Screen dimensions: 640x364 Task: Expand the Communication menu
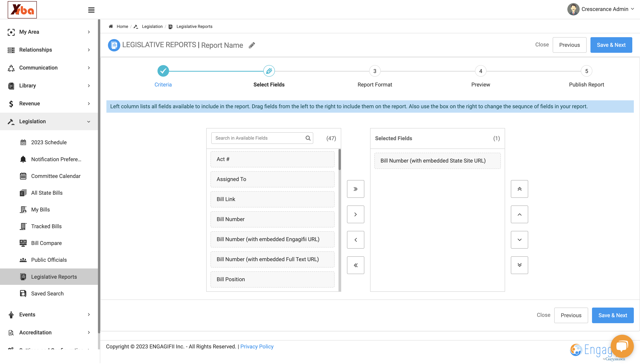point(49,68)
